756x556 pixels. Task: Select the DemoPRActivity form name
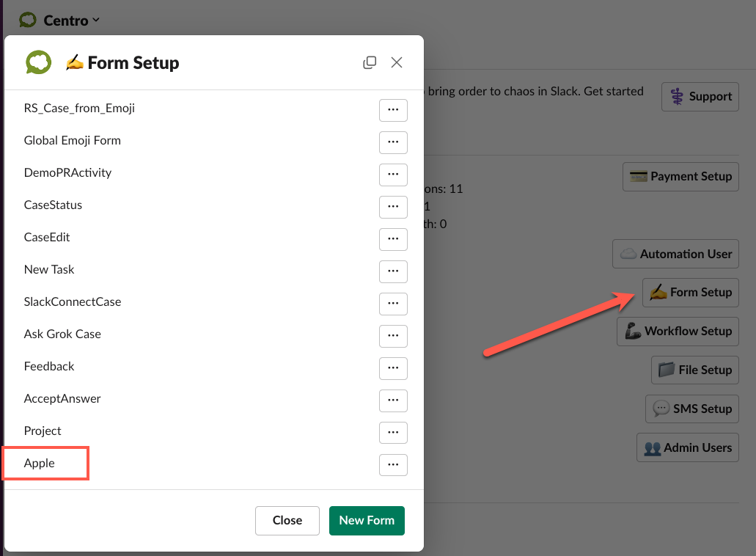(x=68, y=173)
